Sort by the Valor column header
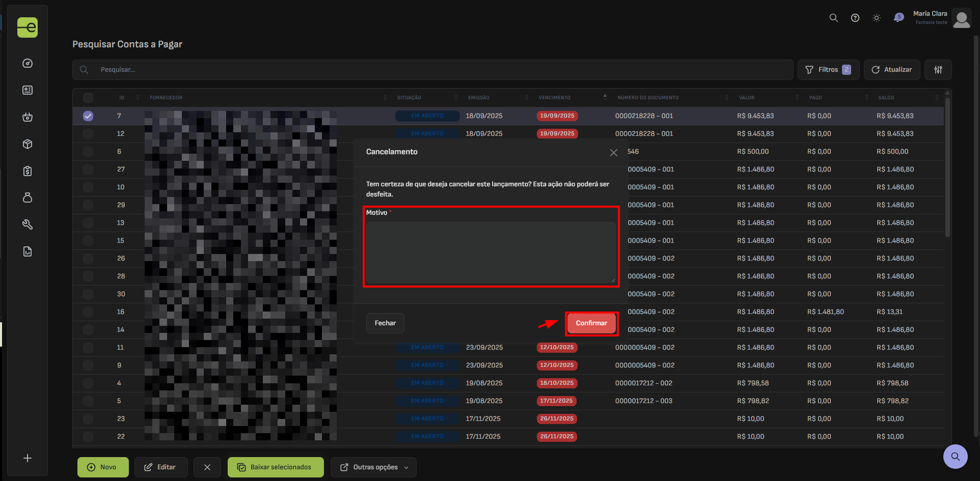The width and height of the screenshot is (980, 481). (x=747, y=98)
